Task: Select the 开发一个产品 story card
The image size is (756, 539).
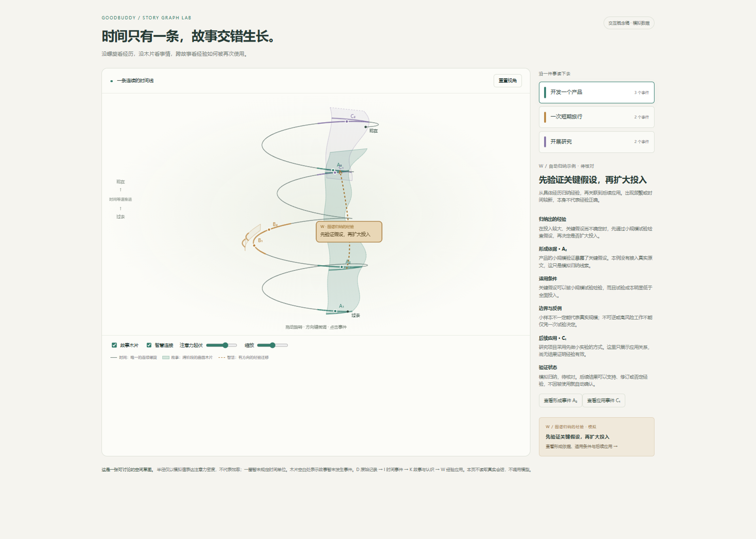Action: click(x=596, y=92)
